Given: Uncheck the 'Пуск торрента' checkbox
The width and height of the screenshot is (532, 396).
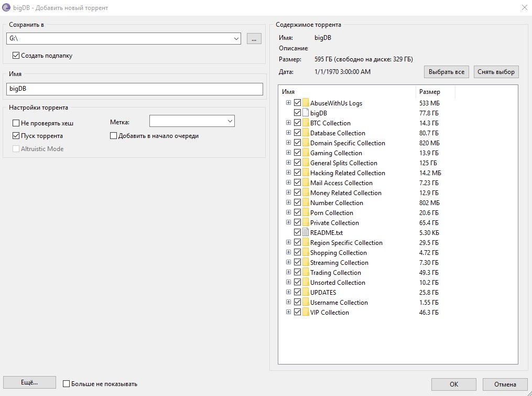Looking at the screenshot, I should pyautogui.click(x=16, y=136).
